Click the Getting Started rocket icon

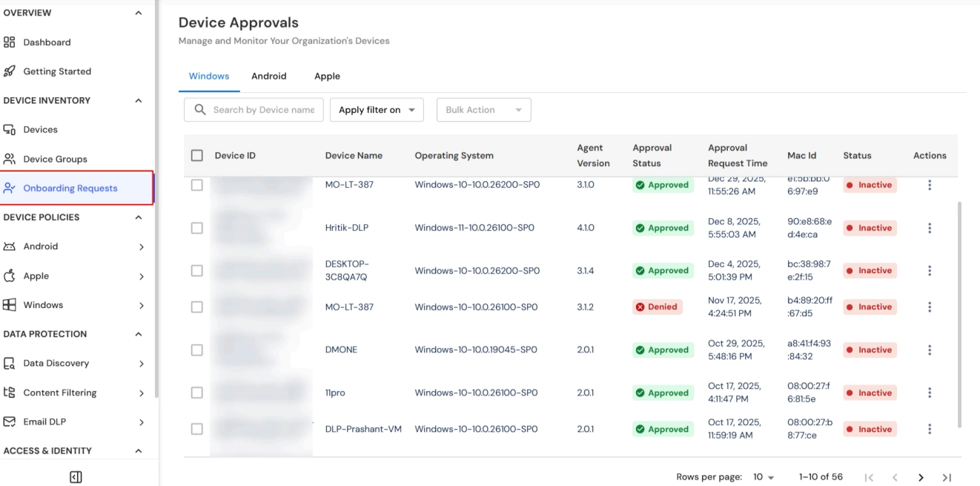10,71
